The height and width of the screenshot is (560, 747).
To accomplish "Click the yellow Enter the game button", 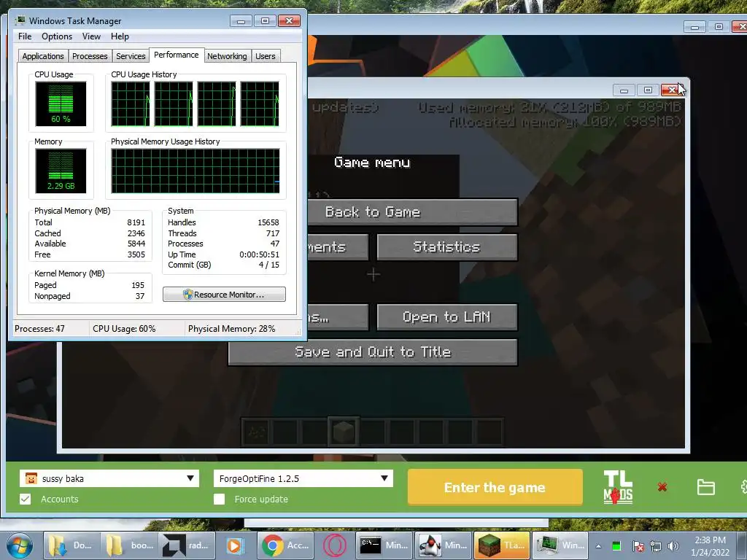I will [x=495, y=487].
